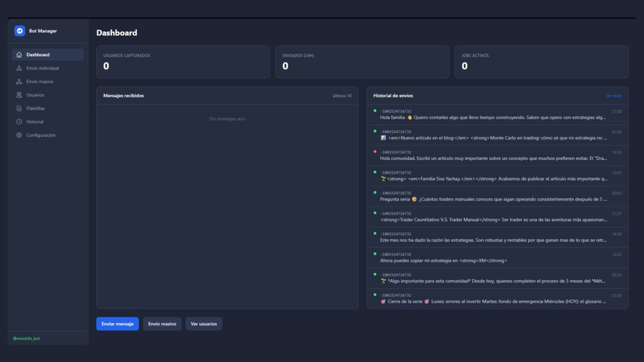Click the 00:03 timestamp
This screenshot has height=362, width=644.
click(x=617, y=193)
